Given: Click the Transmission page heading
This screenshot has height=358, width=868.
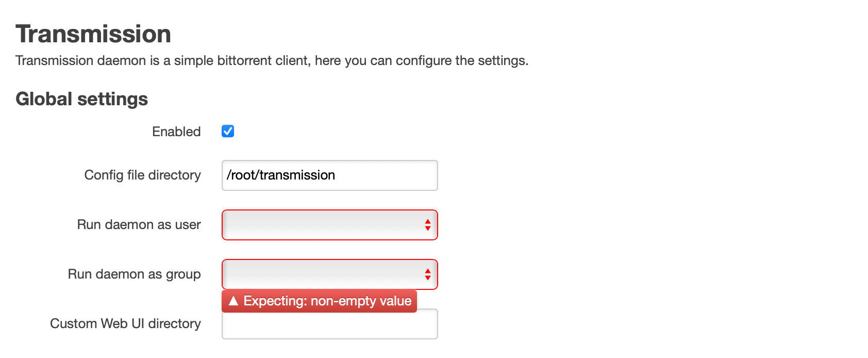Looking at the screenshot, I should (x=93, y=34).
